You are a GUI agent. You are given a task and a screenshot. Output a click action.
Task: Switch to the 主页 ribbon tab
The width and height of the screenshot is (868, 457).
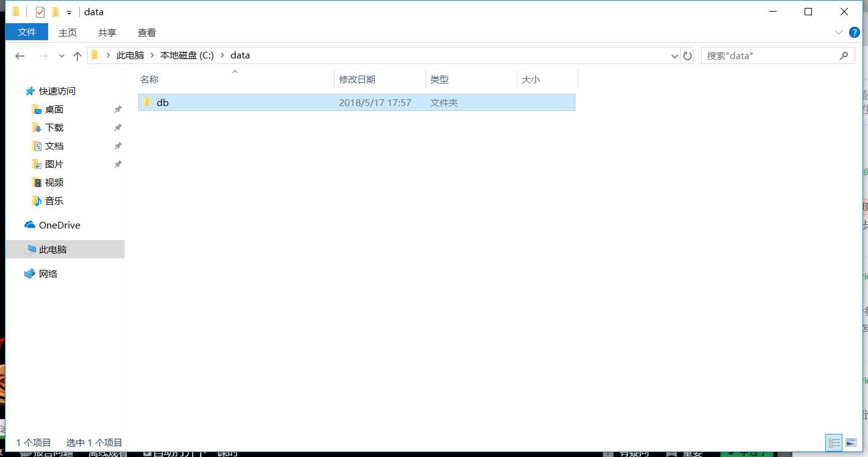click(68, 32)
